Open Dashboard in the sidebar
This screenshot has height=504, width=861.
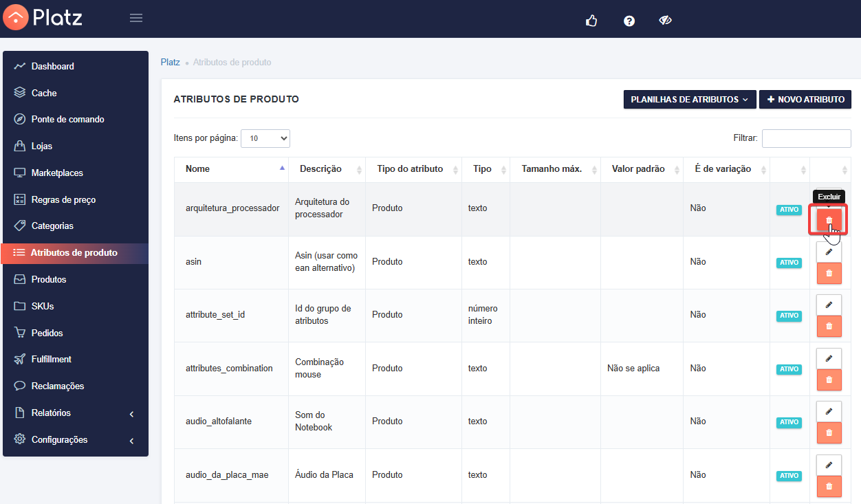coord(76,66)
